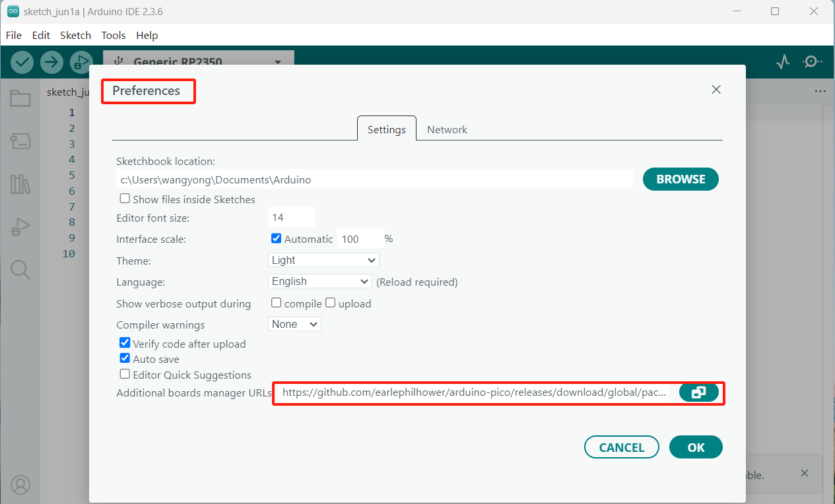Open the Theme dropdown showing Light
This screenshot has height=504, width=835.
323,260
